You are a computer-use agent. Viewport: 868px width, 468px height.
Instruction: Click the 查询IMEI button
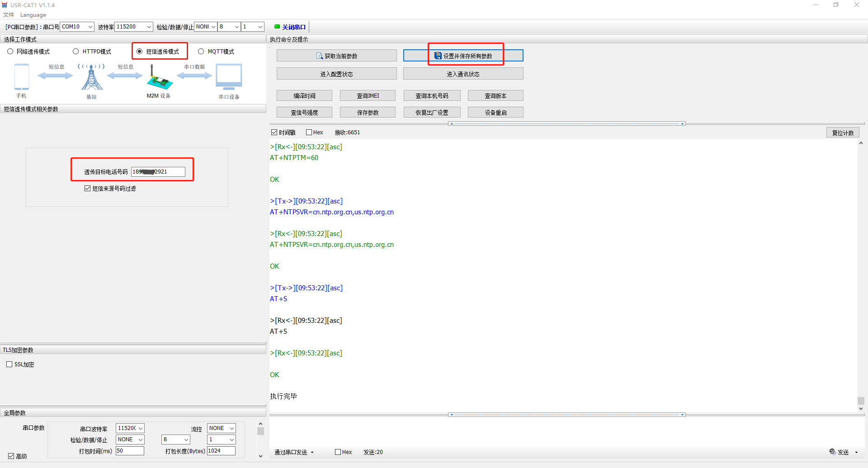point(368,96)
